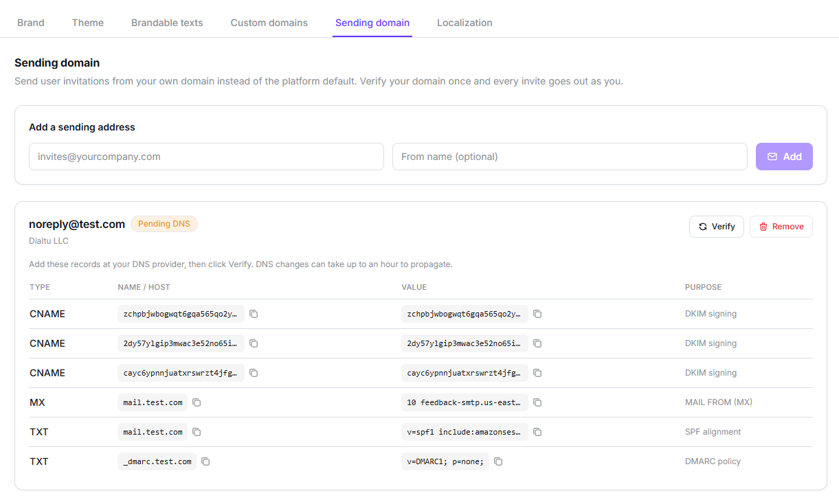
Task: Copy the v=spf1 include:amazonses value
Action: tap(537, 432)
